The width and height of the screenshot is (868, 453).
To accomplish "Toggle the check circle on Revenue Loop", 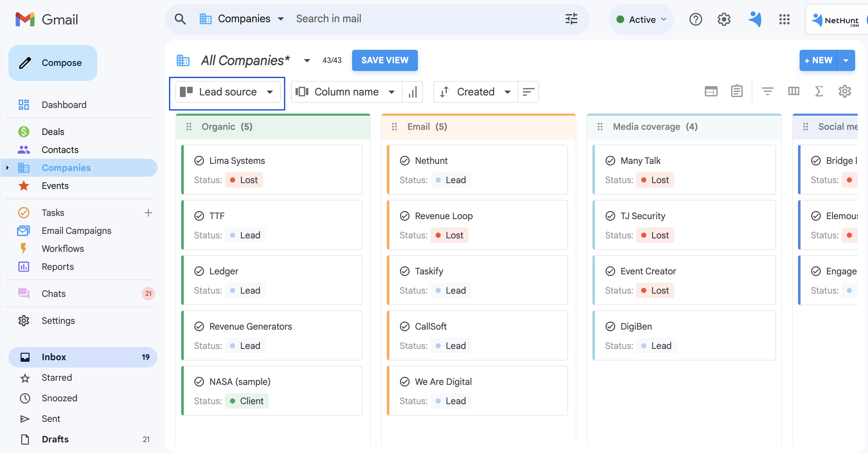I will [405, 216].
